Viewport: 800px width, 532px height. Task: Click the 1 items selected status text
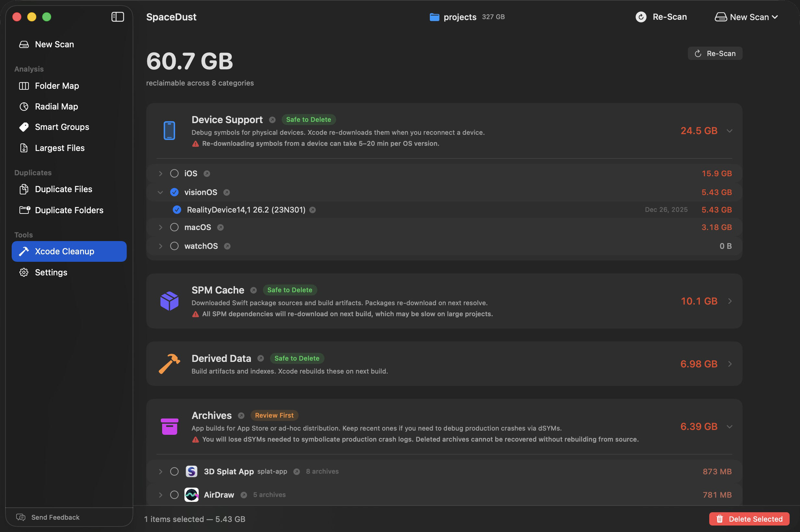[x=194, y=519]
